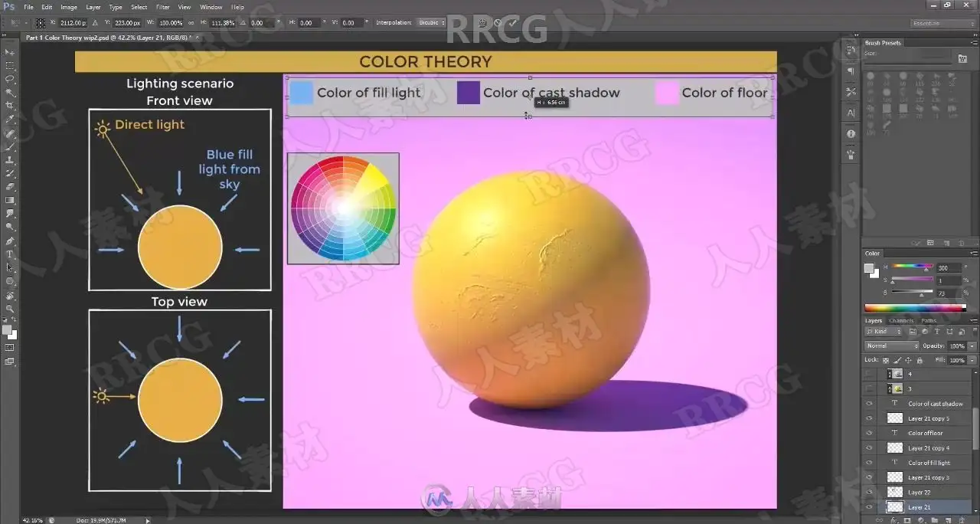Open the Image menu

tap(69, 7)
